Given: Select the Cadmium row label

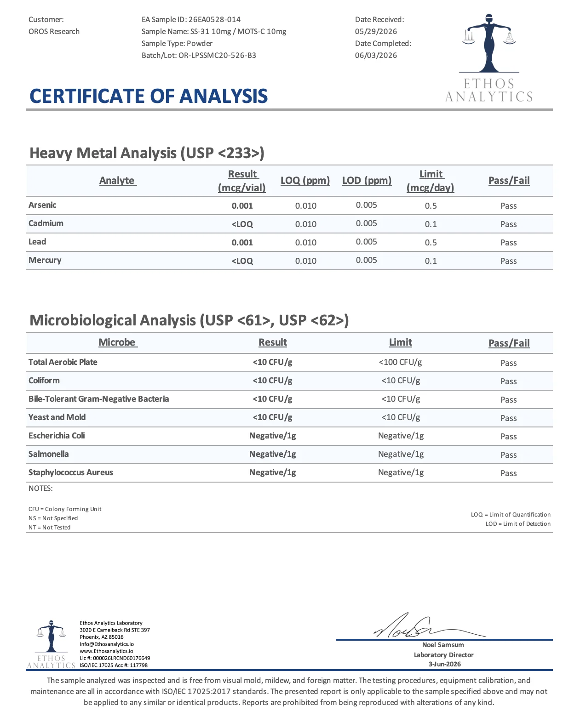Looking at the screenshot, I should (46, 223).
